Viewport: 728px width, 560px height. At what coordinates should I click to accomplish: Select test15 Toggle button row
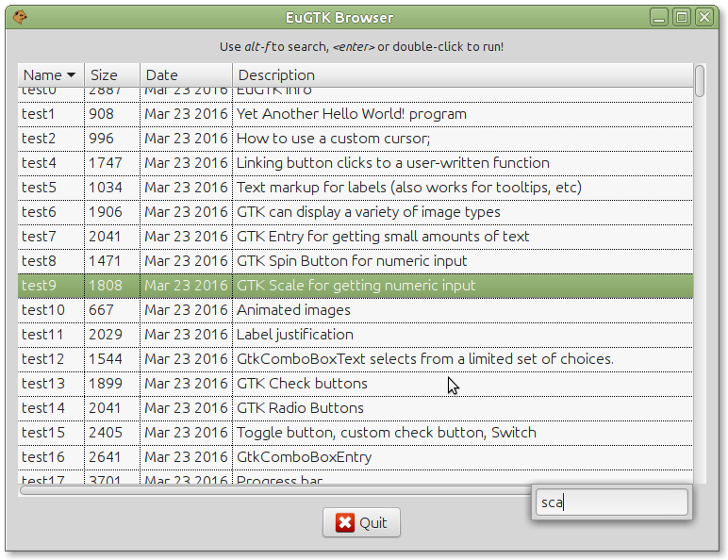tap(386, 433)
